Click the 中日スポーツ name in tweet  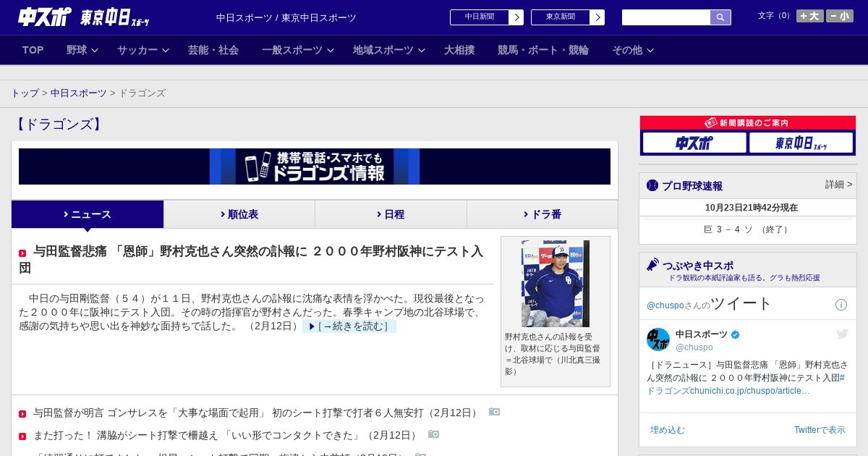tap(702, 334)
